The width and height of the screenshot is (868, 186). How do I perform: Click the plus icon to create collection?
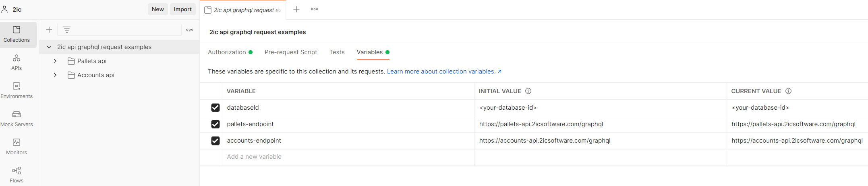point(49,30)
